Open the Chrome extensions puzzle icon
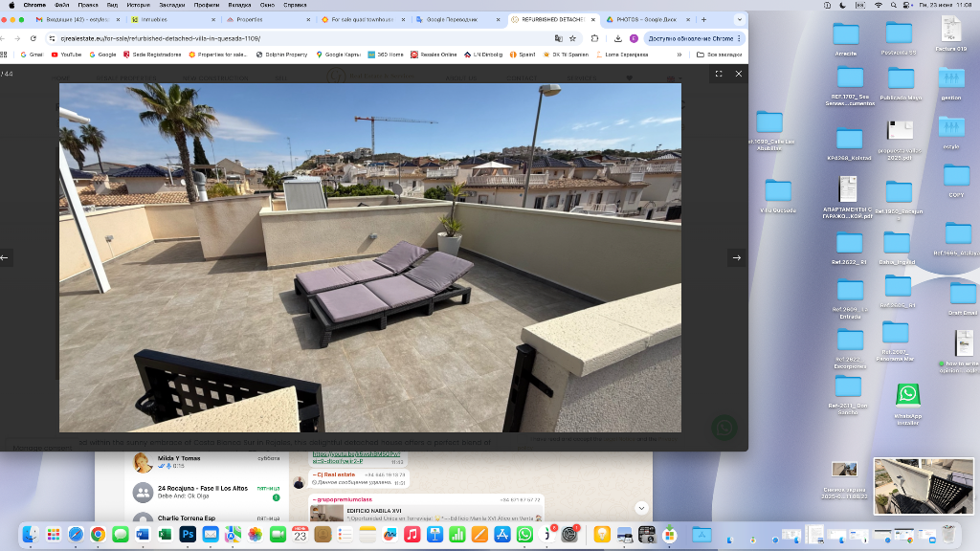 [594, 38]
